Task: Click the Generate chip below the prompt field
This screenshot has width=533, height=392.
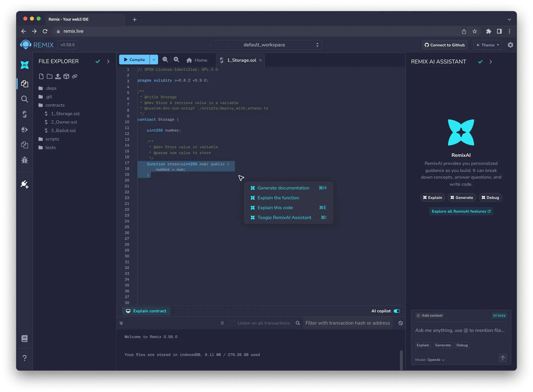Action: pos(443,345)
